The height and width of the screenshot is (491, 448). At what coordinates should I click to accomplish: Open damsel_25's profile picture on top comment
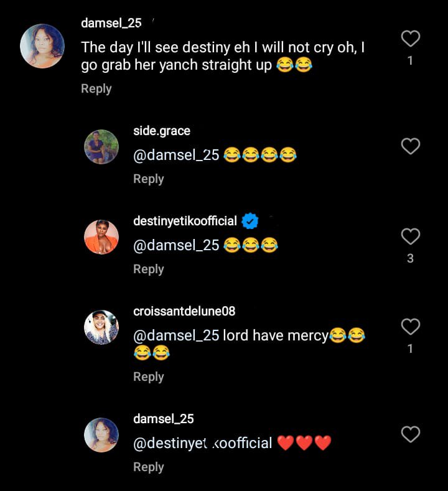point(42,46)
